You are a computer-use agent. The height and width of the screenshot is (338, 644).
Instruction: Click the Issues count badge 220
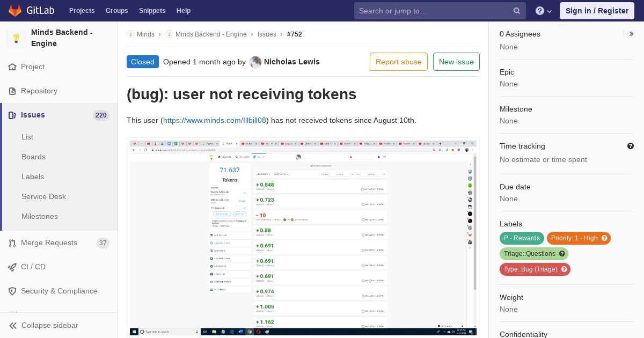(101, 115)
